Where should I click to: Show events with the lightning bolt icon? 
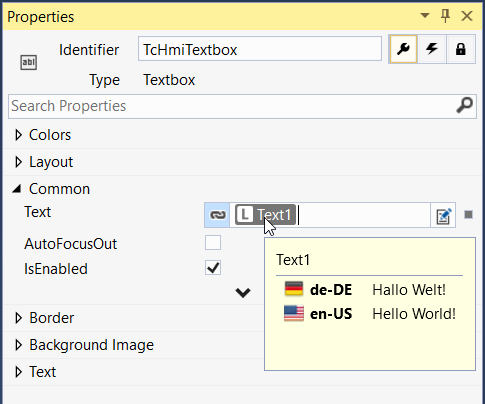click(432, 49)
